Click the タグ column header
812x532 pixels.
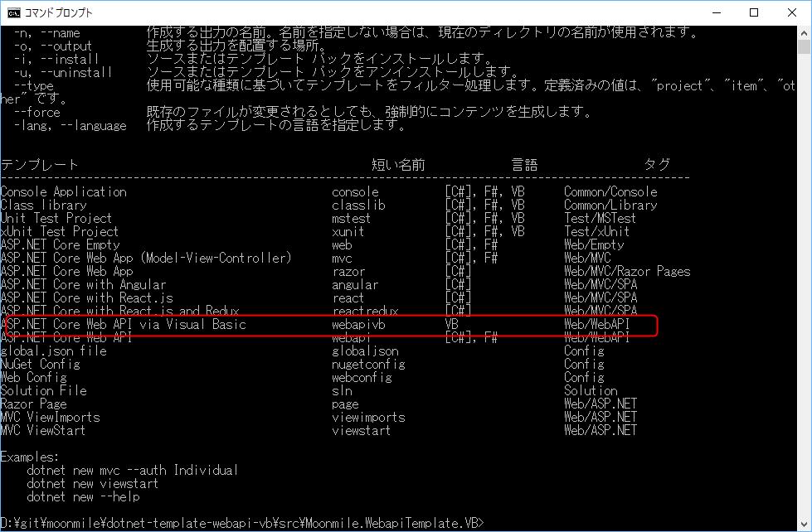(x=657, y=165)
